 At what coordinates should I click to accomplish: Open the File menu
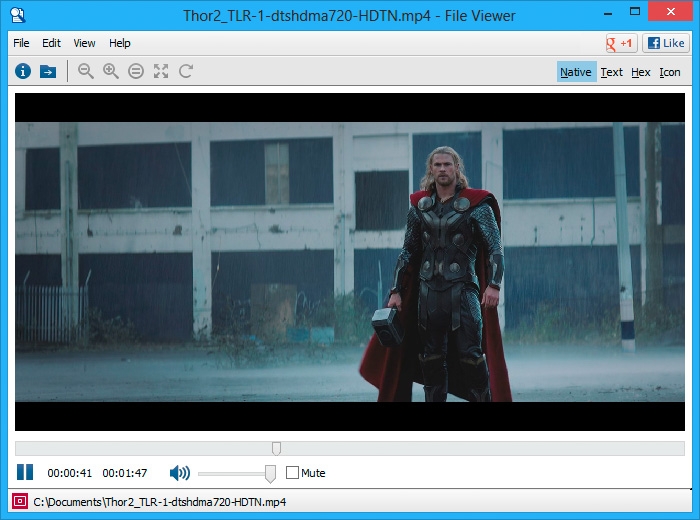[x=21, y=43]
